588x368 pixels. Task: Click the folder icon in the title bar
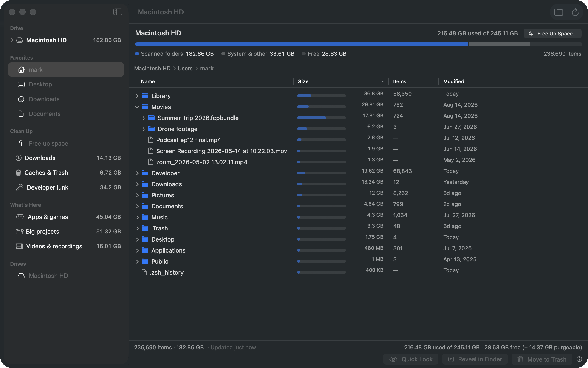[x=559, y=12]
